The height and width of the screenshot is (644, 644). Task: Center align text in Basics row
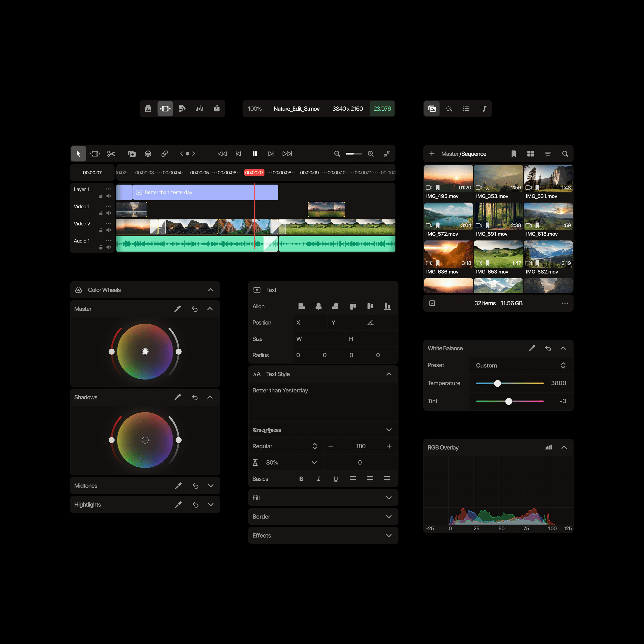click(370, 479)
